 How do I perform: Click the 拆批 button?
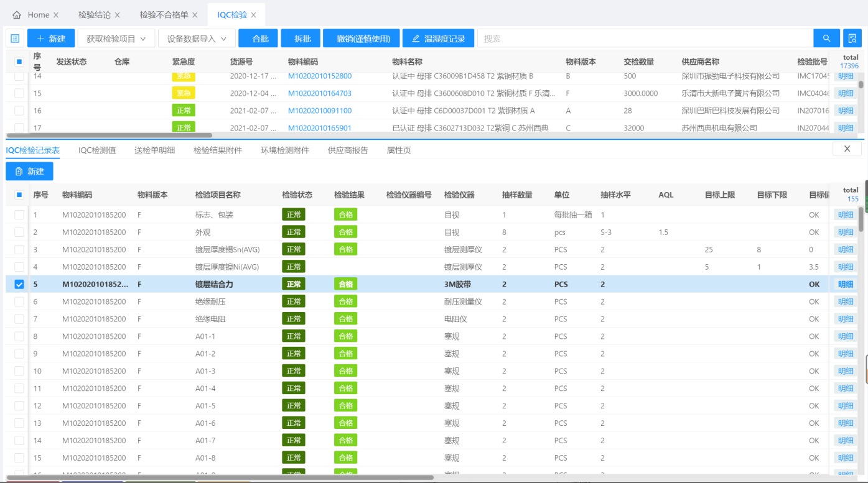pos(301,39)
